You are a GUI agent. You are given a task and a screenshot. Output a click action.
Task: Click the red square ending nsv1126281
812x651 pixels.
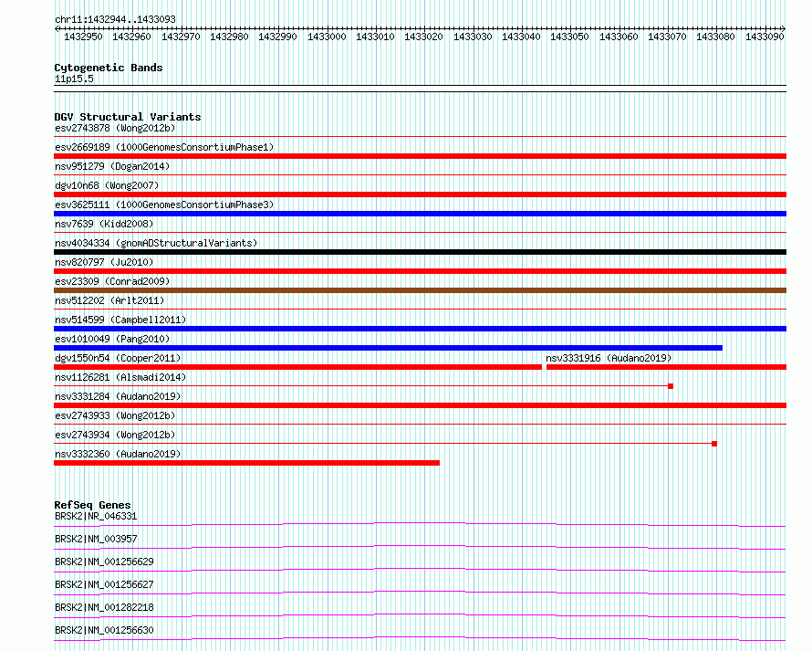click(x=671, y=386)
